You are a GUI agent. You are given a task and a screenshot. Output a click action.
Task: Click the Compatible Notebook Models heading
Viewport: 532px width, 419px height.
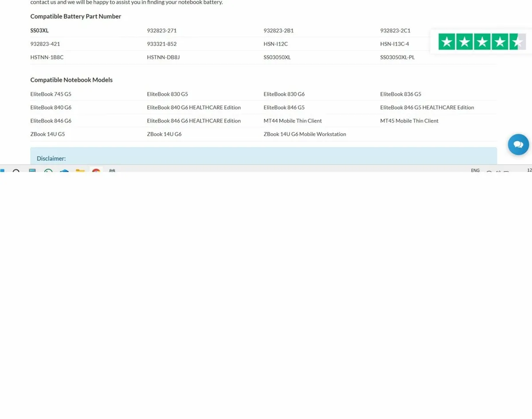(x=71, y=80)
